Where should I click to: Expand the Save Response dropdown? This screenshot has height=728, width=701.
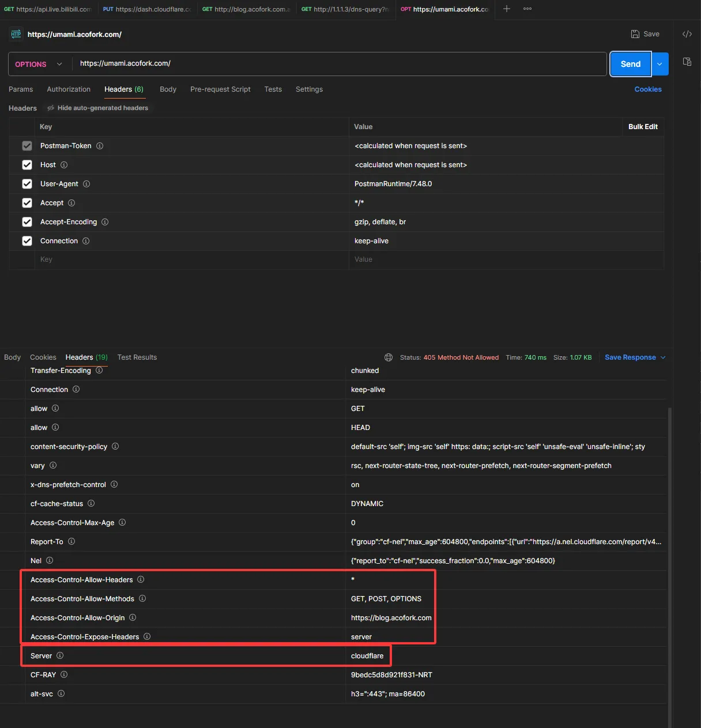tap(663, 357)
